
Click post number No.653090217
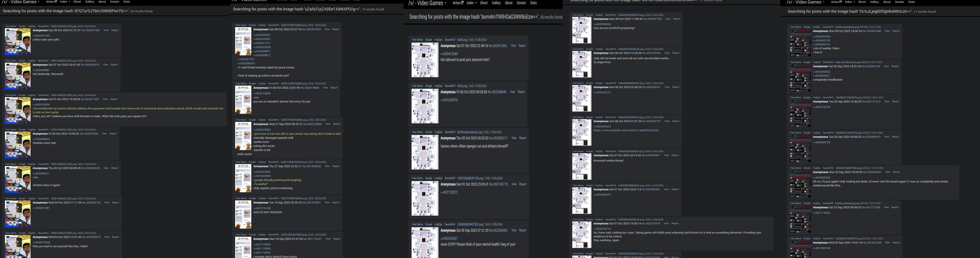click(498, 138)
